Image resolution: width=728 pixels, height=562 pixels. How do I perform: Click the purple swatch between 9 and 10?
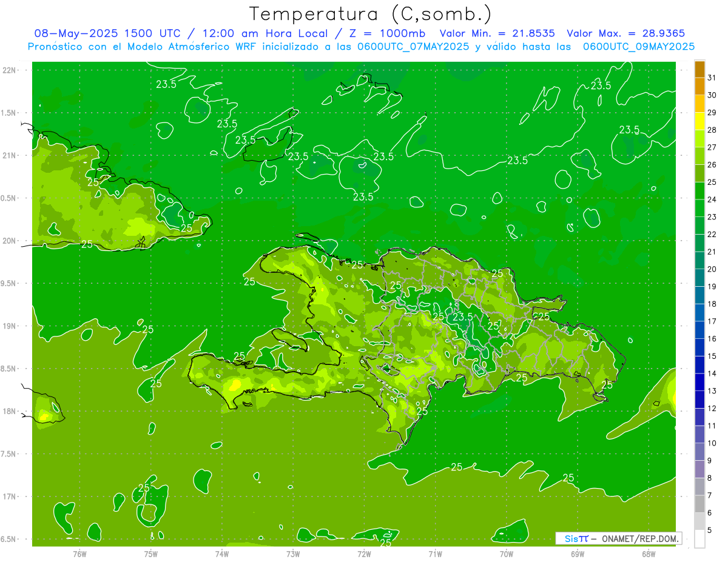pyautogui.click(x=699, y=452)
